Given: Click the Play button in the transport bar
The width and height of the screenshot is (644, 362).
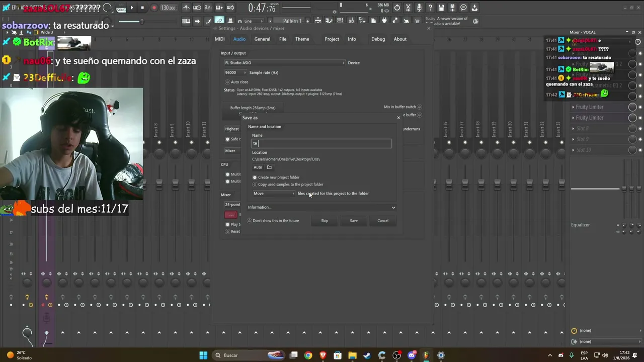Looking at the screenshot, I should point(132,8).
